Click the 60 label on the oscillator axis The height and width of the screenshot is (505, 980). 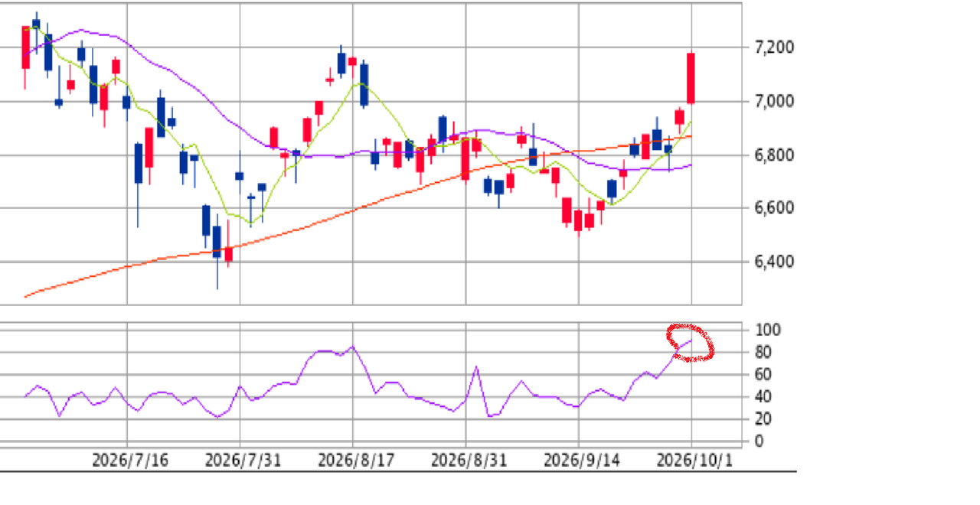click(x=764, y=375)
